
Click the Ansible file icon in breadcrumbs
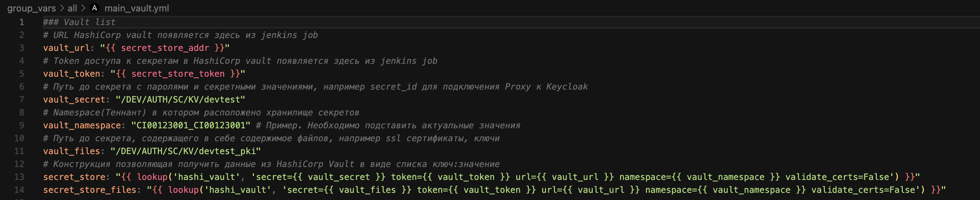click(94, 8)
